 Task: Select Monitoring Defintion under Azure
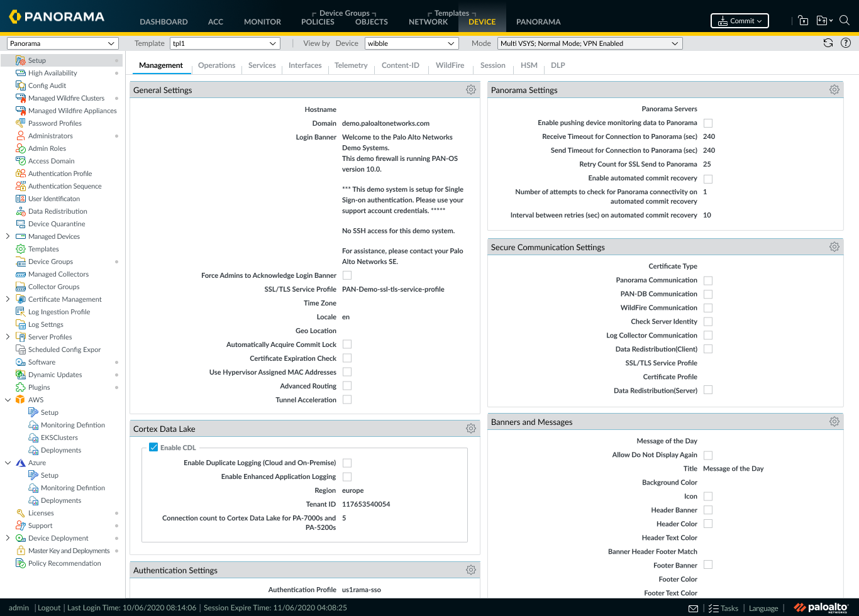click(73, 488)
